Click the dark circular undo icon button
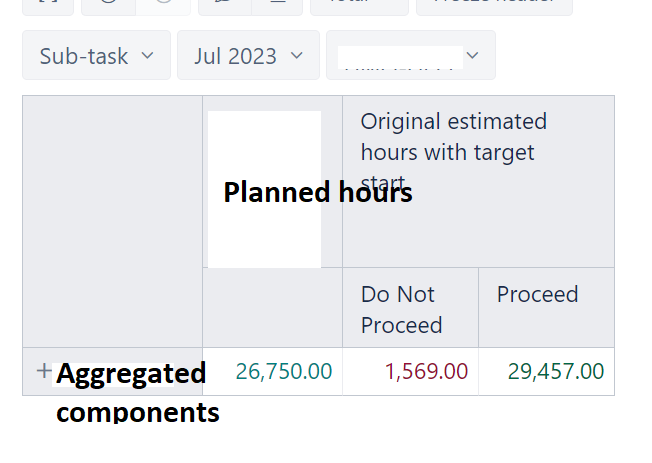This screenshot has width=652, height=463. tap(108, 5)
